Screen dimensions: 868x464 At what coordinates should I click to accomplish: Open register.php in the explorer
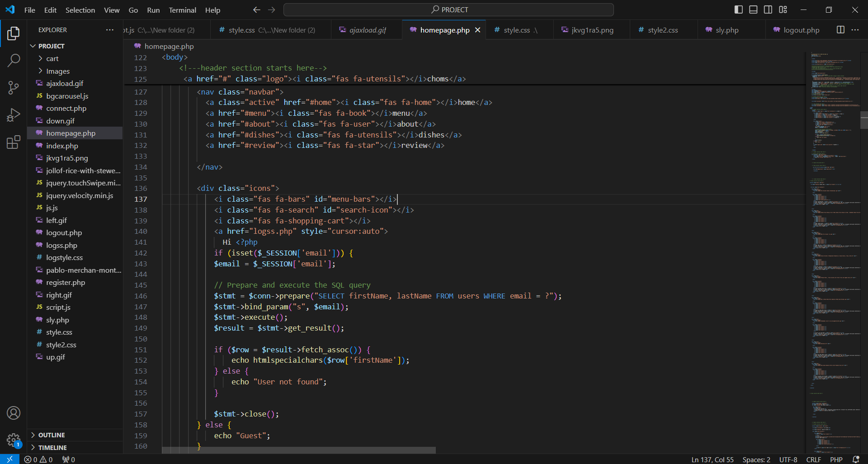(x=66, y=283)
